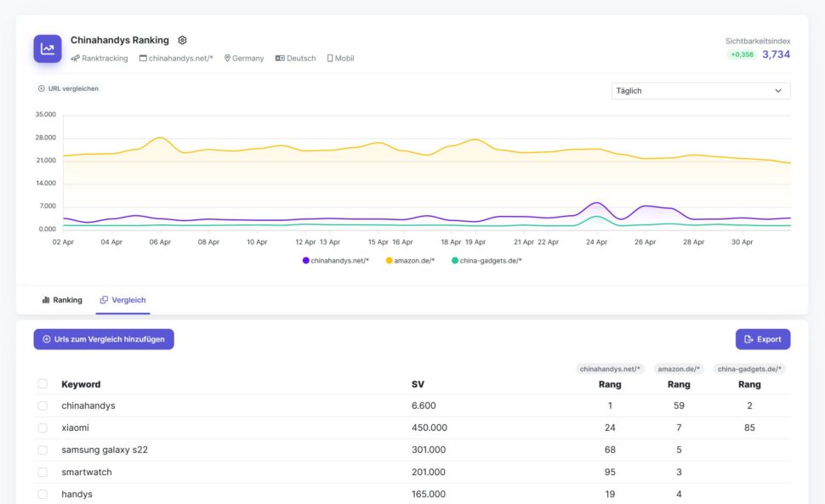Click the language icon beside Deutsch
Viewport: 825px width, 504px height.
(x=280, y=59)
